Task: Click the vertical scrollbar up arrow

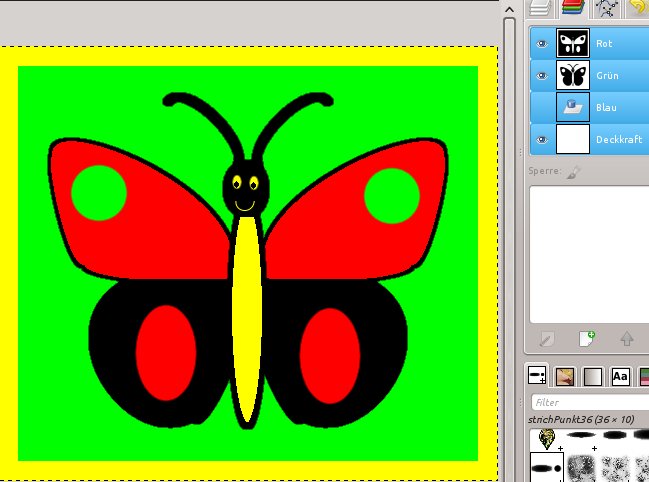Action: (510, 9)
